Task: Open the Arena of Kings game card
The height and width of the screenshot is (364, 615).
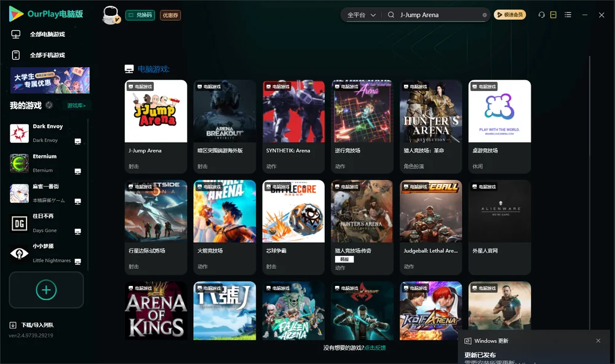Action: 156,311
